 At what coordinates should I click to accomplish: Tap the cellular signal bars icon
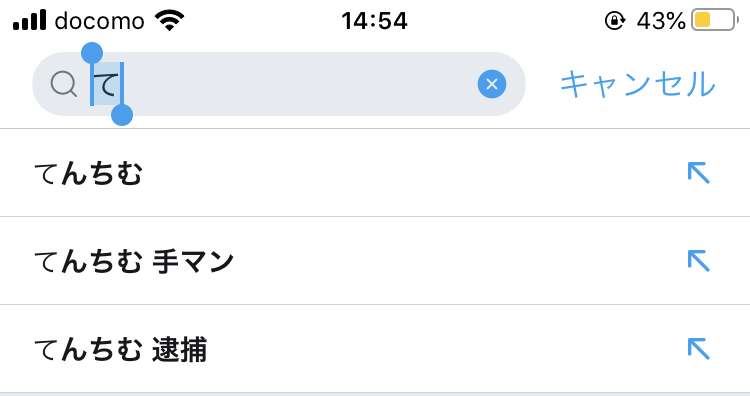(30, 21)
